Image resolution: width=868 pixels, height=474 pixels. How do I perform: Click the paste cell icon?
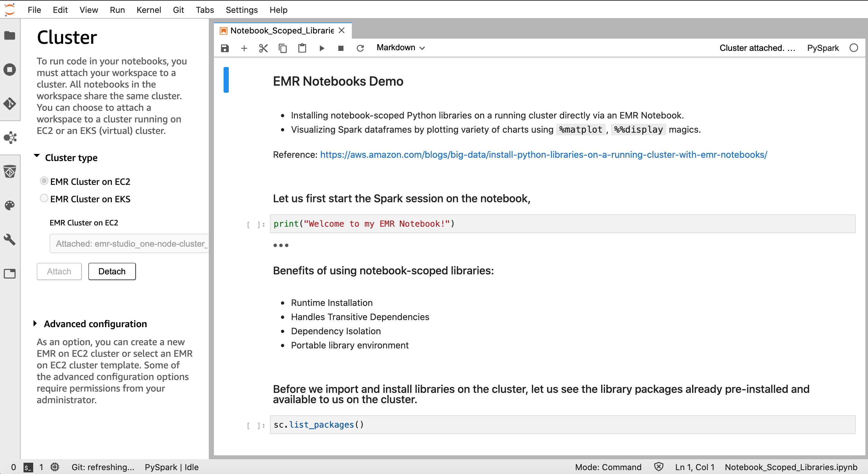302,47
